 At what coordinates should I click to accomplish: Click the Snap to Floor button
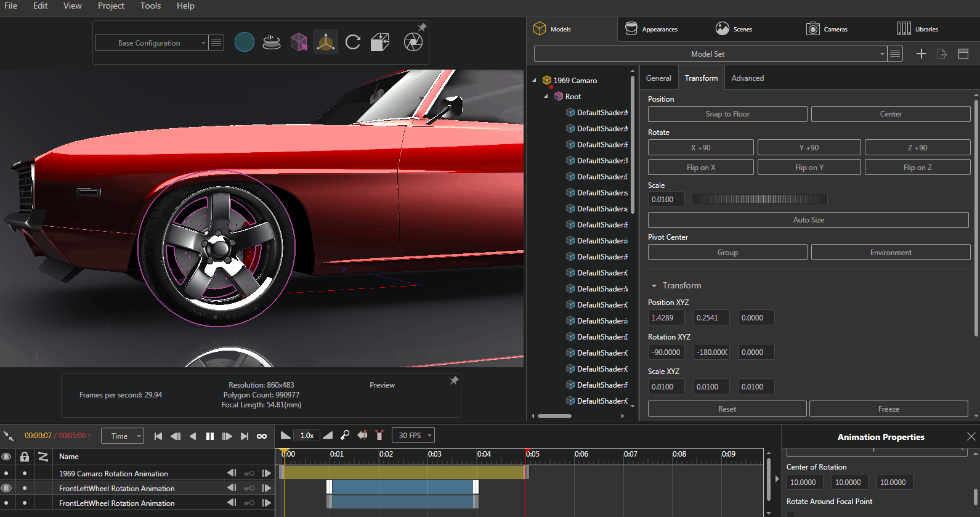pyautogui.click(x=727, y=114)
